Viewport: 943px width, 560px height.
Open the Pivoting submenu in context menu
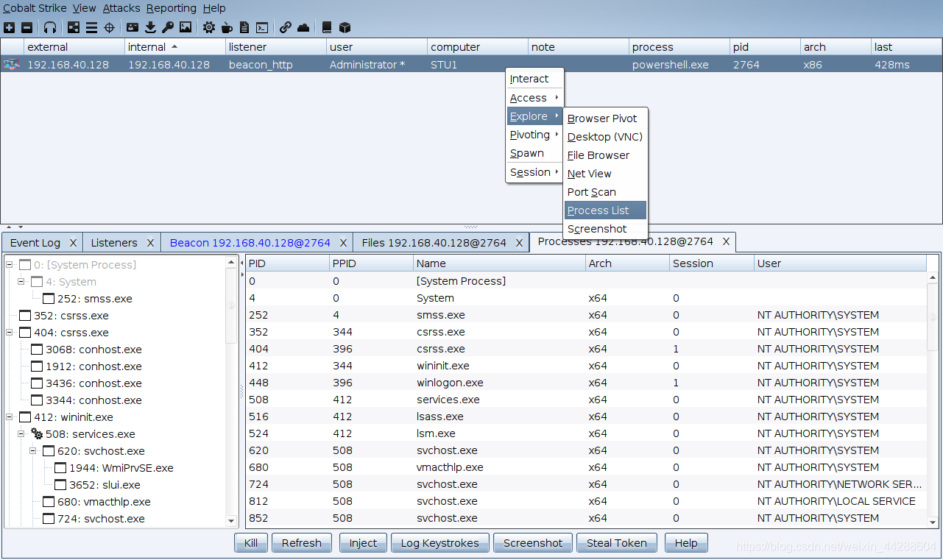coord(534,135)
